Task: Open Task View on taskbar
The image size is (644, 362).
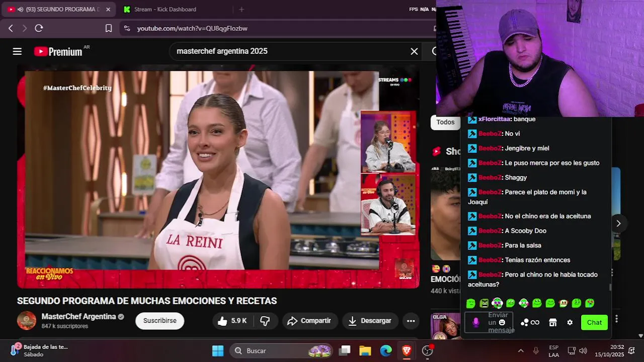Action: coord(345,350)
